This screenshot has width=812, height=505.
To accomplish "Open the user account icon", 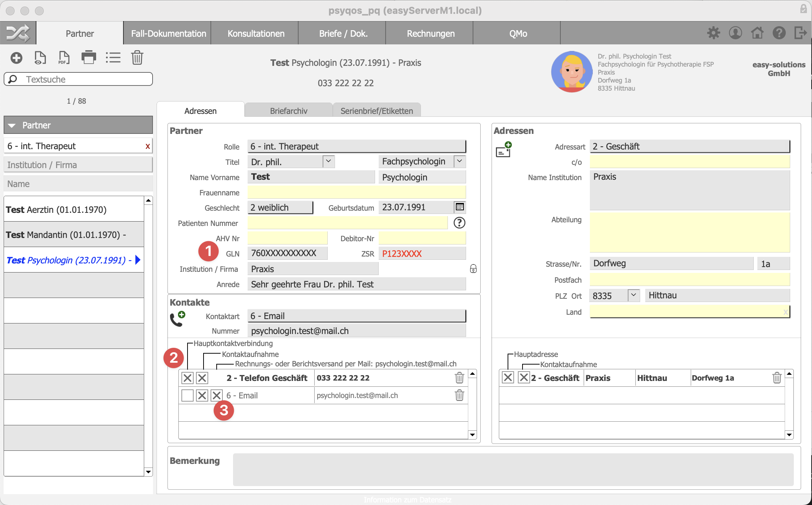I will click(735, 33).
